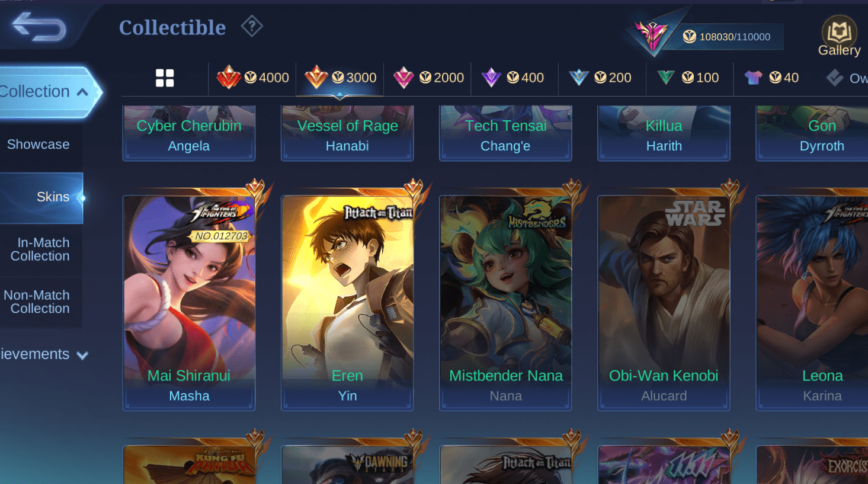This screenshot has width=868, height=484.
Task: Open the Obi-Wan Kenobi Alucard skin card
Action: tap(664, 302)
